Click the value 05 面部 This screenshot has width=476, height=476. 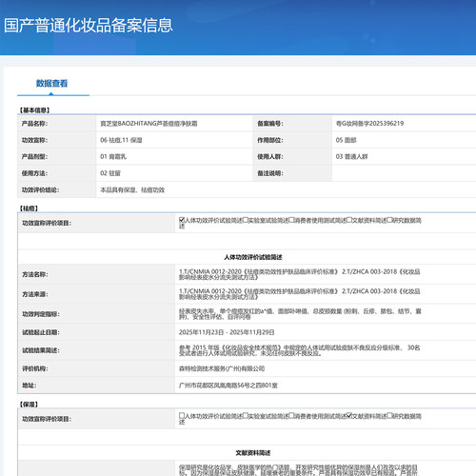tap(346, 140)
